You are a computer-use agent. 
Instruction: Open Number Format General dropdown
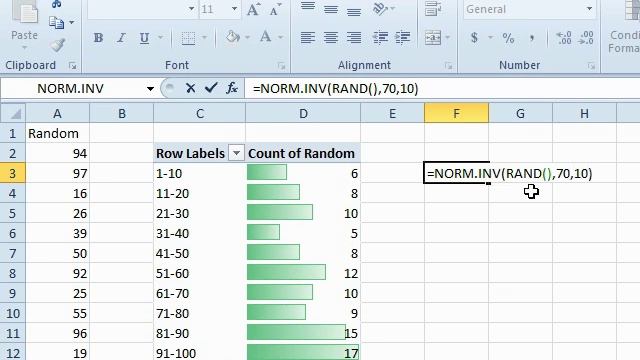(589, 9)
